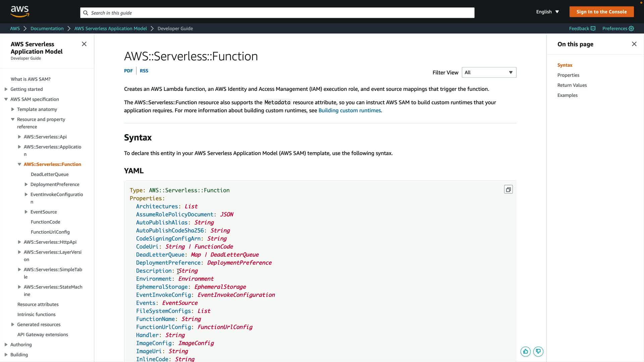Open the FunctionUrlConfig sidebar page
644x362 pixels.
50,232
